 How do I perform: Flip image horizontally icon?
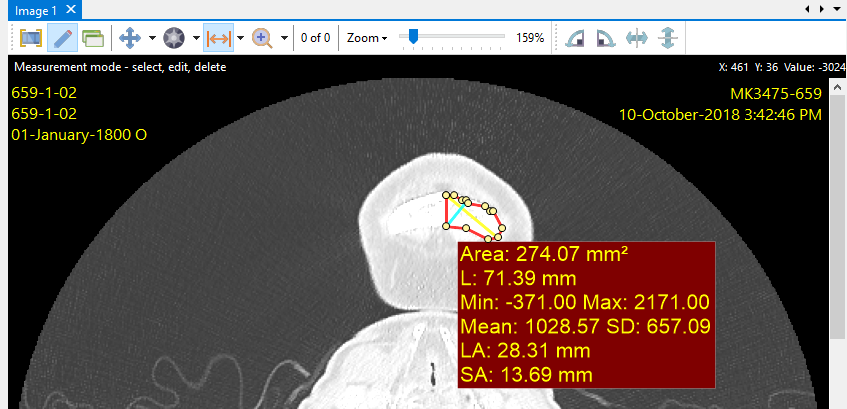pos(637,38)
